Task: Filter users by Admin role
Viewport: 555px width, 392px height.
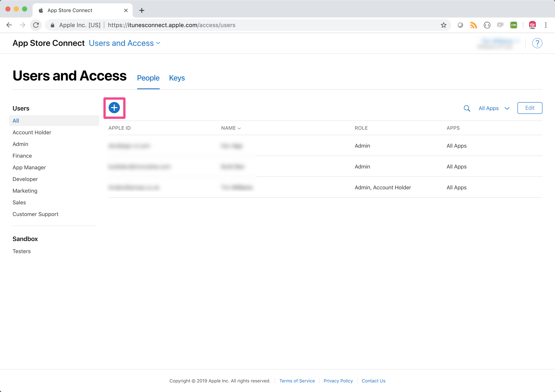Action: click(x=20, y=144)
